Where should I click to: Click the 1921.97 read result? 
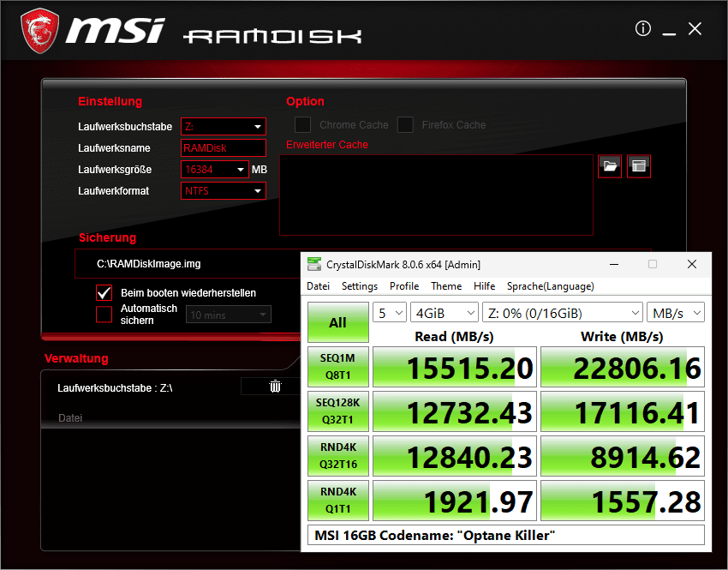455,501
